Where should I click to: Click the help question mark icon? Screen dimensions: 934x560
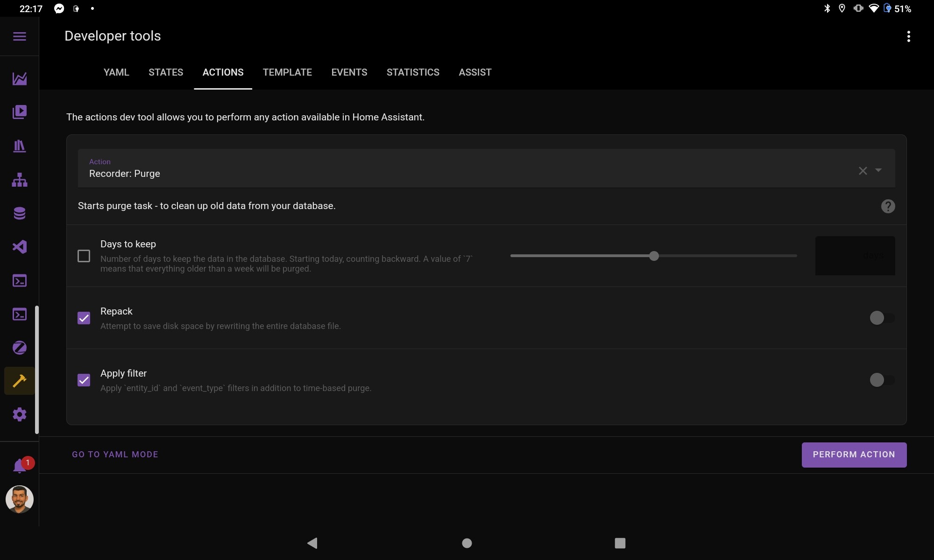pos(888,206)
